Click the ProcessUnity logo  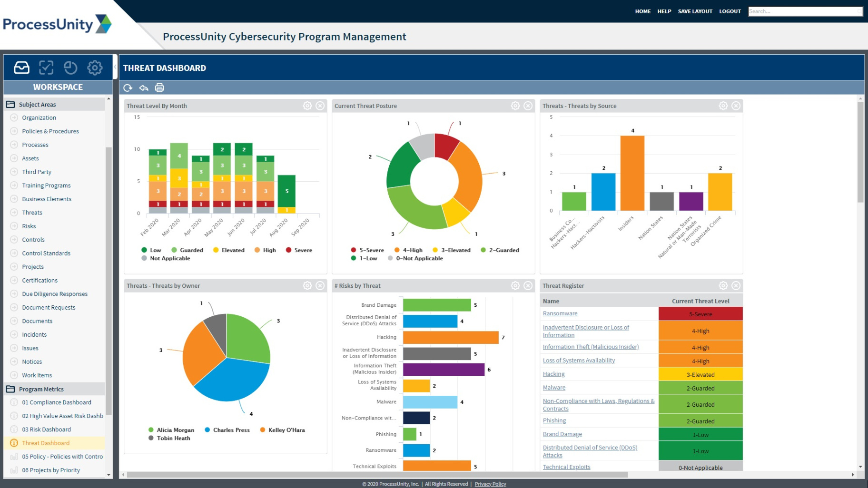[x=57, y=24]
